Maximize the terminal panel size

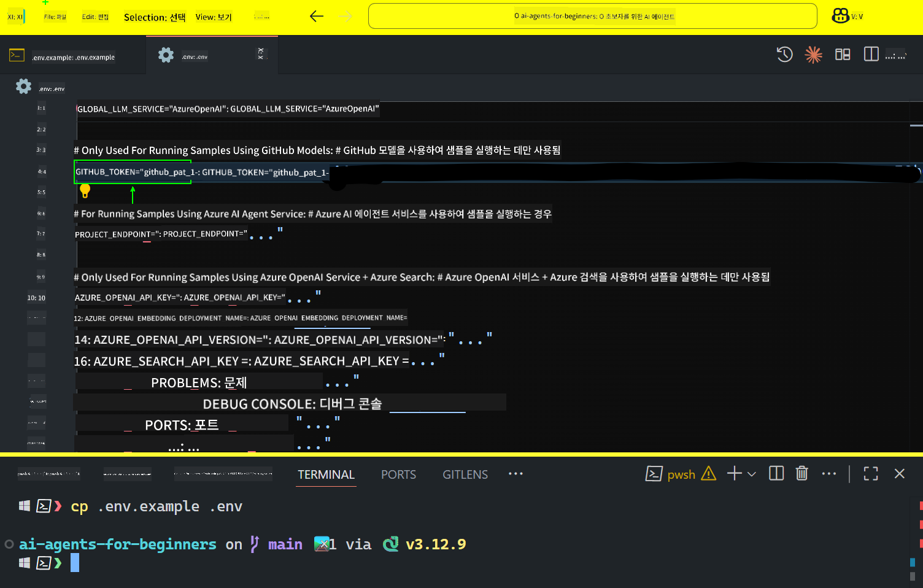click(x=871, y=474)
